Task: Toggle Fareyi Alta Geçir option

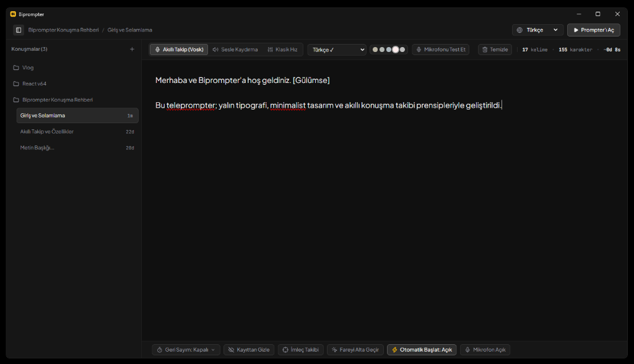Action: pos(355,350)
